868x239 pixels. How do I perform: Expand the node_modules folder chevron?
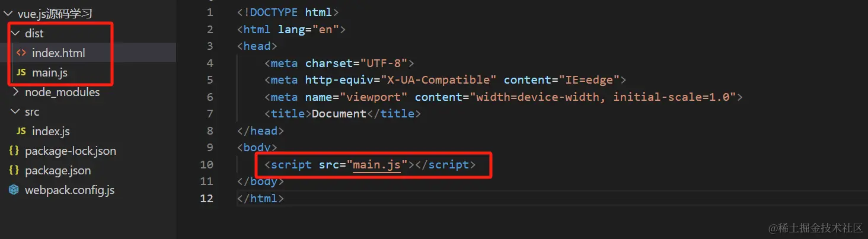click(15, 92)
